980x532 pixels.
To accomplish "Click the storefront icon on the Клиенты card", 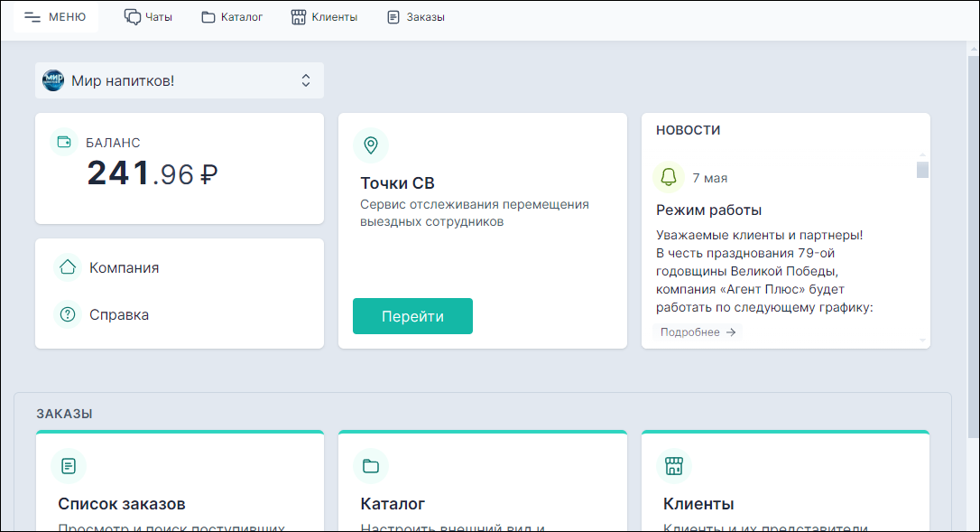I will [674, 466].
